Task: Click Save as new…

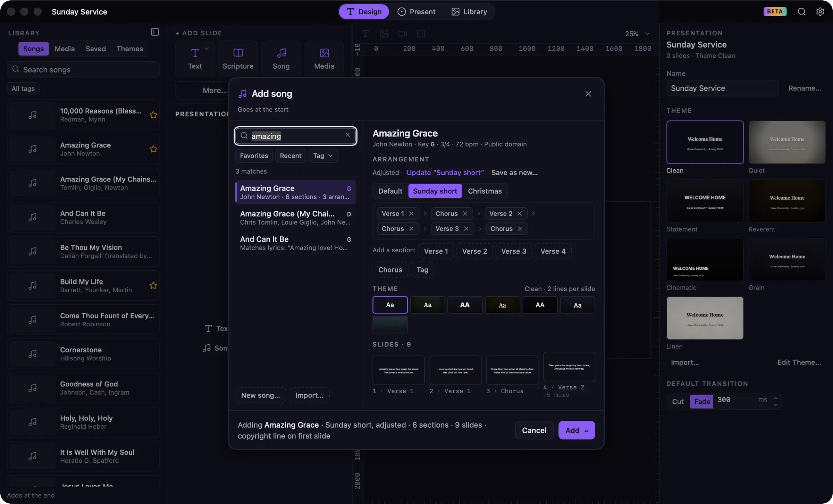Action: [x=514, y=173]
